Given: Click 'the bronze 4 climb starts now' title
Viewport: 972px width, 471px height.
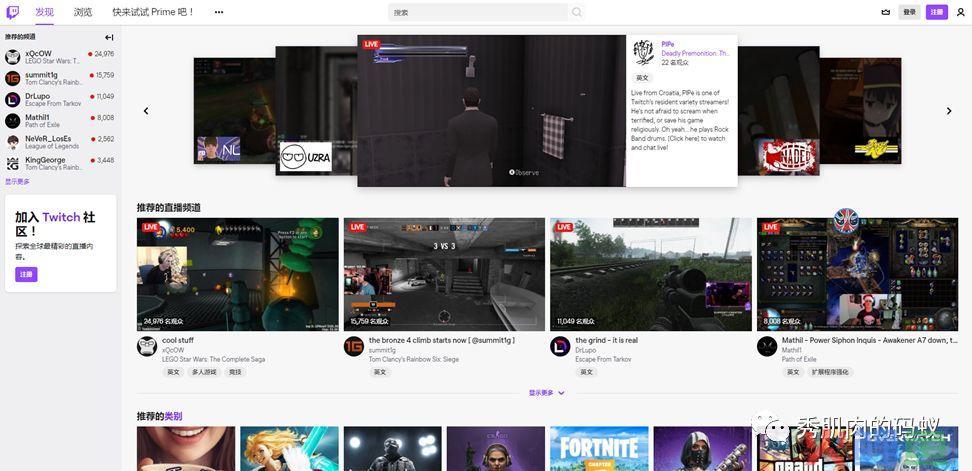Looking at the screenshot, I should pos(442,340).
